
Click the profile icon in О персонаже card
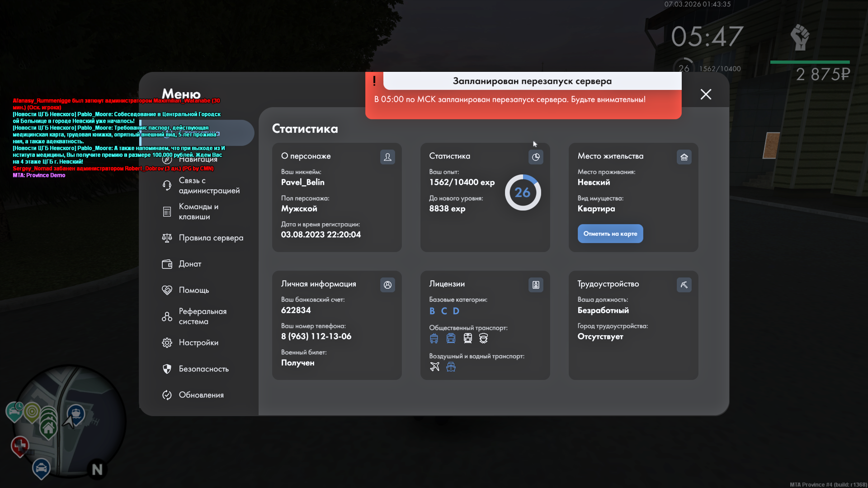pyautogui.click(x=387, y=157)
